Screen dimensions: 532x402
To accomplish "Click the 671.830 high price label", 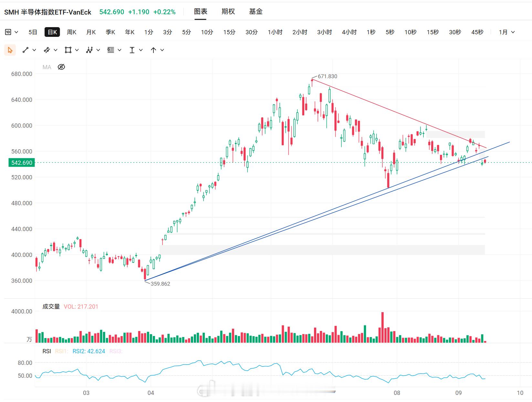I will click(x=327, y=76).
